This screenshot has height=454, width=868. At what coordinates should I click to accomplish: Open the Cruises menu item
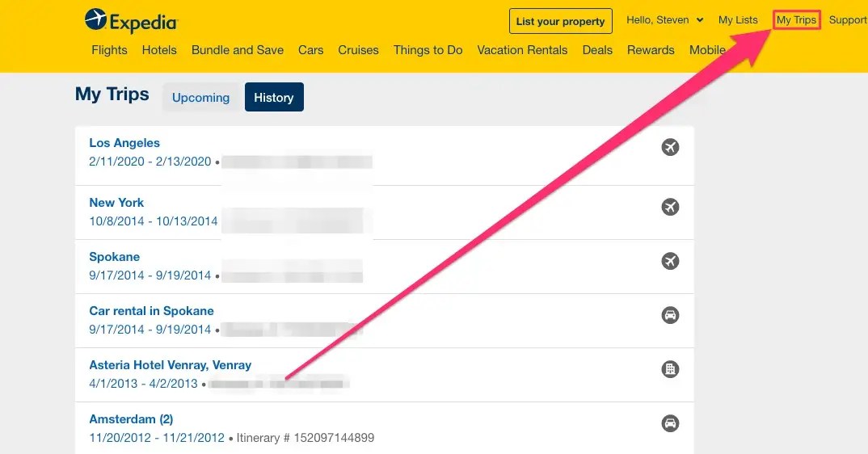358,50
